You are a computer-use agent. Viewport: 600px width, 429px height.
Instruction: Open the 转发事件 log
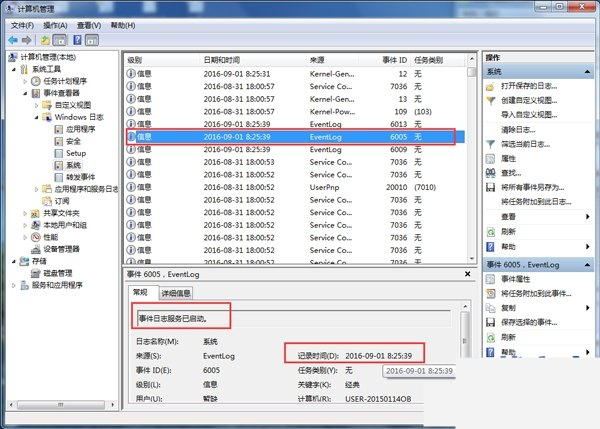pos(80,177)
